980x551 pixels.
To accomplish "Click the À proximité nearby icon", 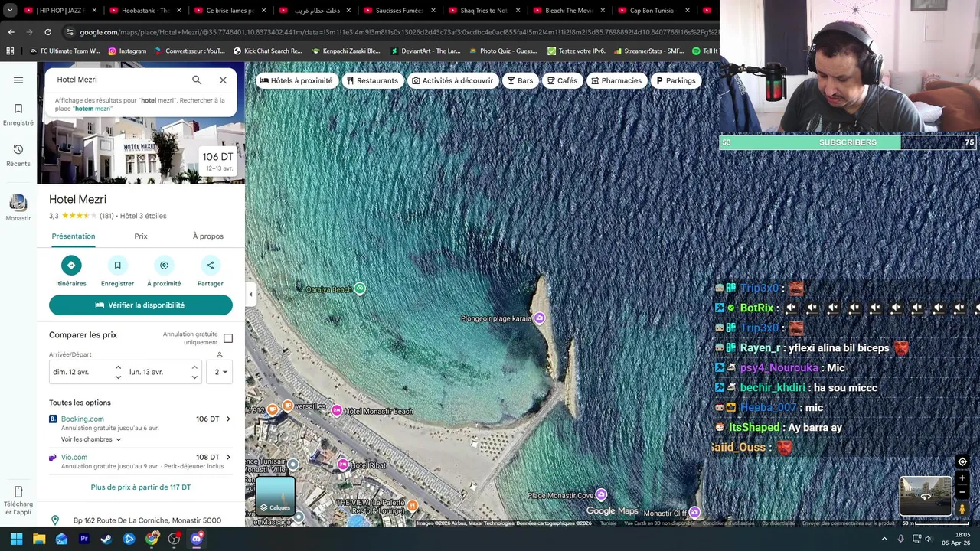I will (x=164, y=265).
